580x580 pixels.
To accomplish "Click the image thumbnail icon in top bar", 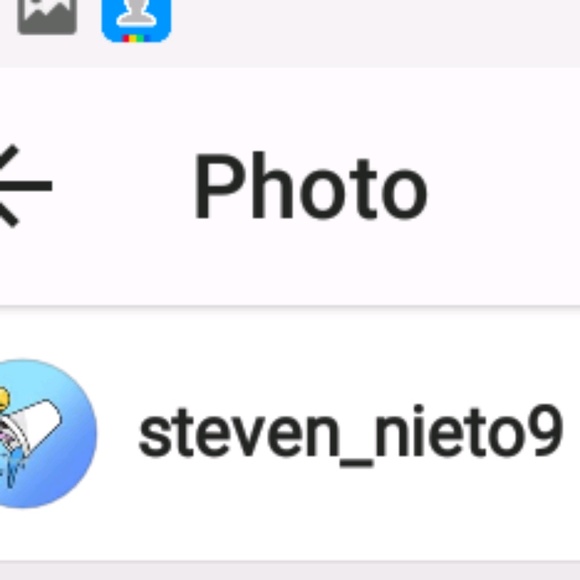I will pos(47,17).
